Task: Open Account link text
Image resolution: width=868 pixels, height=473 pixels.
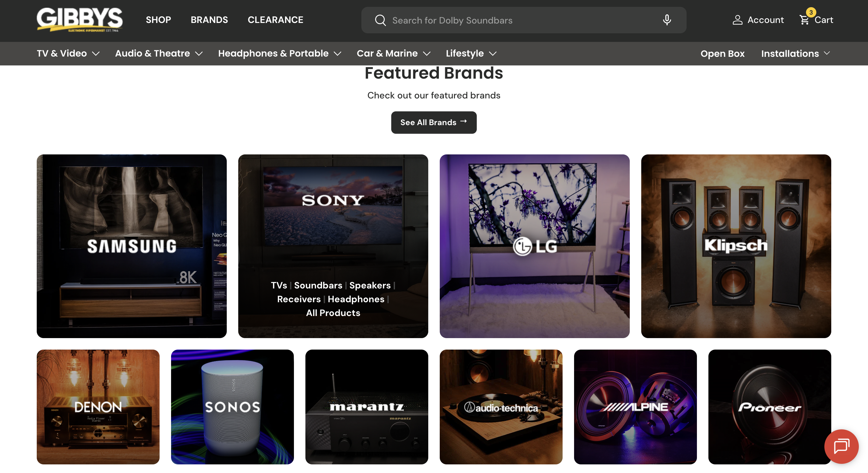Action: 765,20
